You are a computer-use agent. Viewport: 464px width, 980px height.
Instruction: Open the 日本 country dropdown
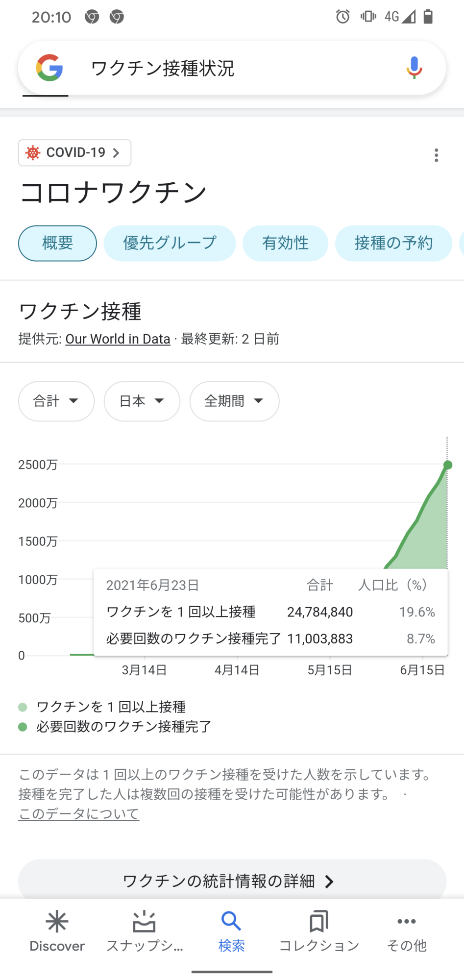click(142, 401)
